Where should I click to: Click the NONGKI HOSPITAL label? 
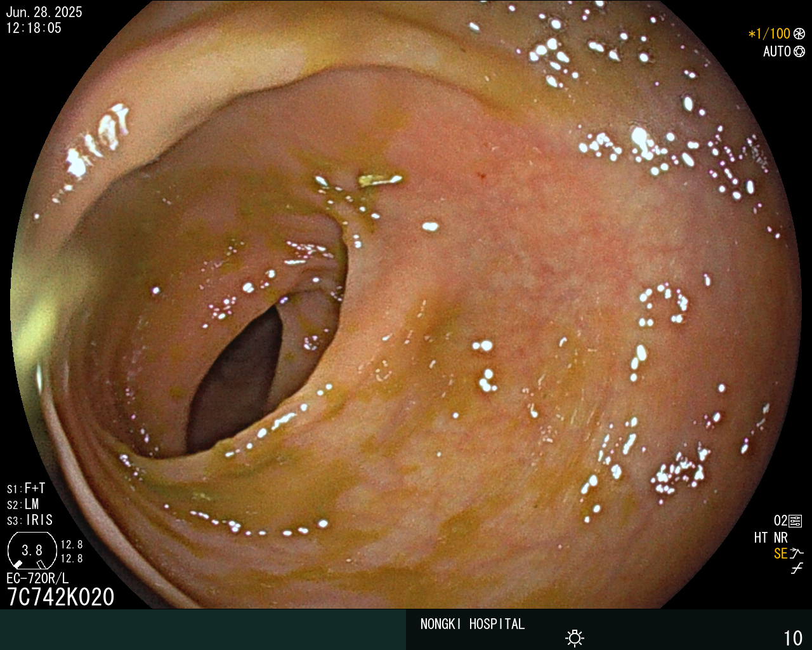click(x=473, y=624)
